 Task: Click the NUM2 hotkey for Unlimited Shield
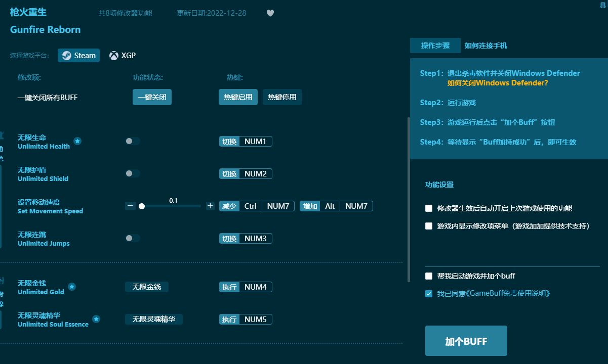[255, 174]
